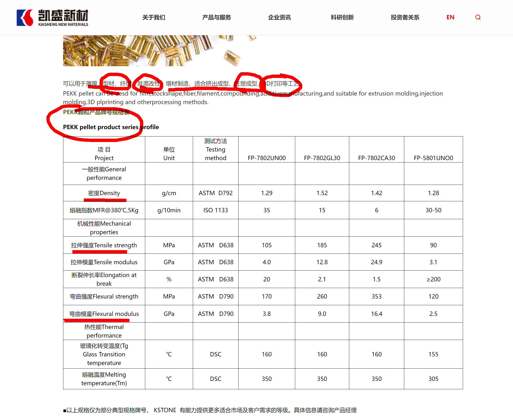513x420 pixels.
Task: Select the PEKK pellet product series profile heading
Action: (x=111, y=127)
